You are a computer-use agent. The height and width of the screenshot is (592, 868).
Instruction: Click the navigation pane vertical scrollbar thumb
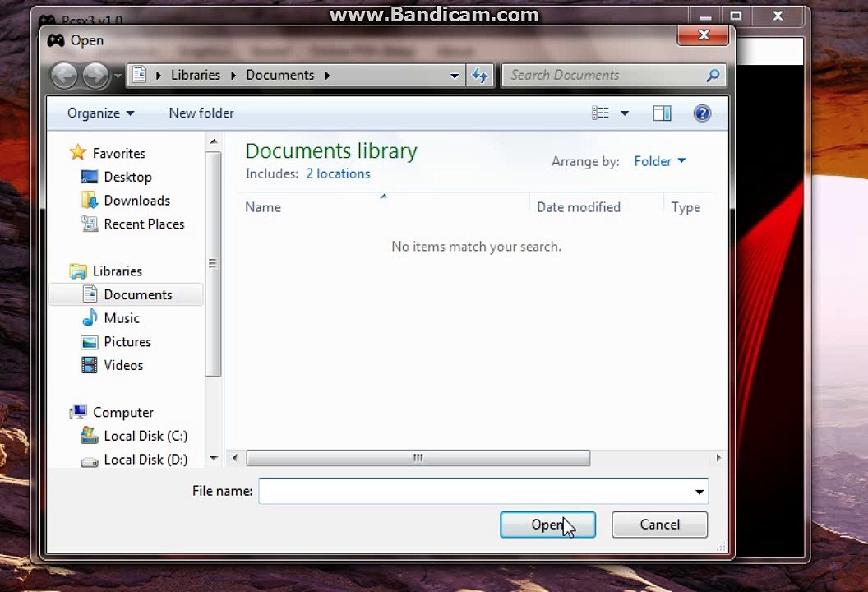tap(213, 264)
